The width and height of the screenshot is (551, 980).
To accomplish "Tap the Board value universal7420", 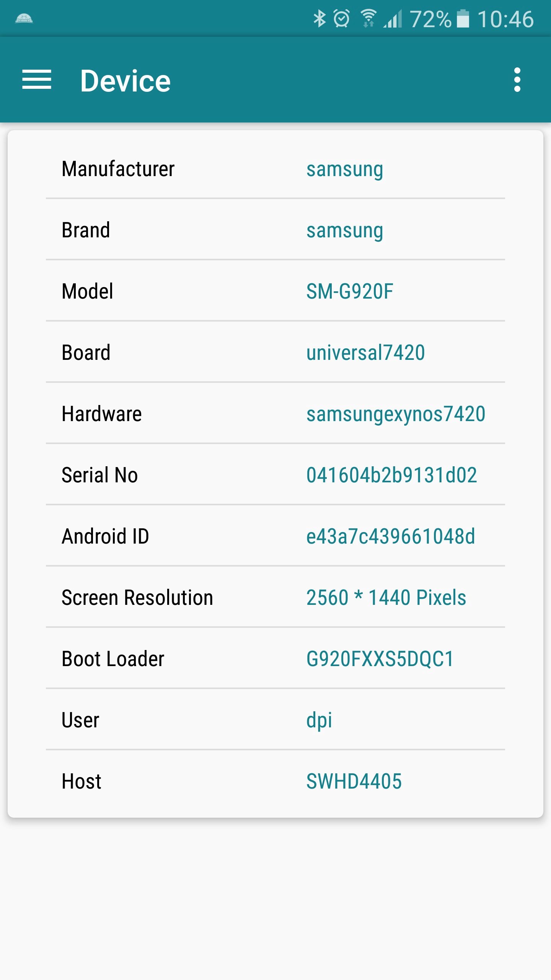I will point(365,353).
